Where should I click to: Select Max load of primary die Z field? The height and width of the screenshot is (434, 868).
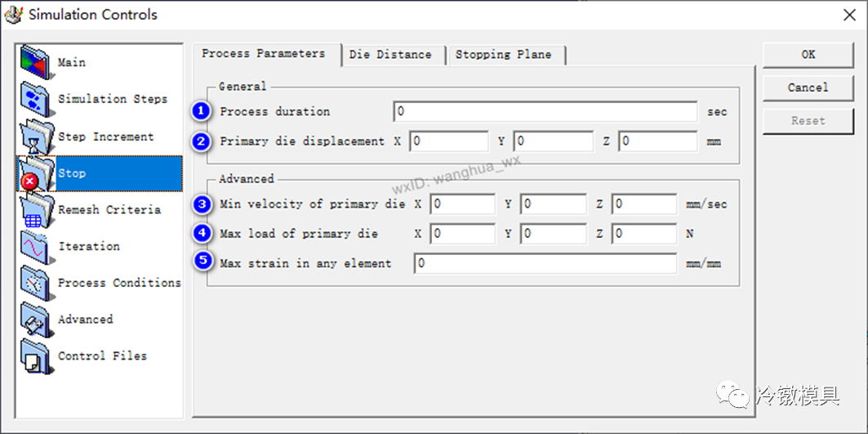(x=644, y=234)
